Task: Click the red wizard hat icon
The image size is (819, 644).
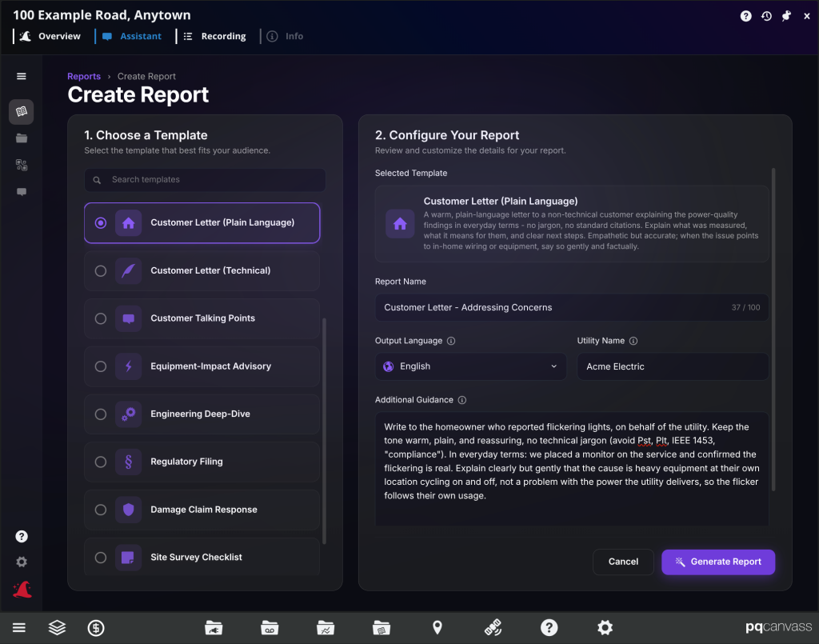Action: [22, 590]
